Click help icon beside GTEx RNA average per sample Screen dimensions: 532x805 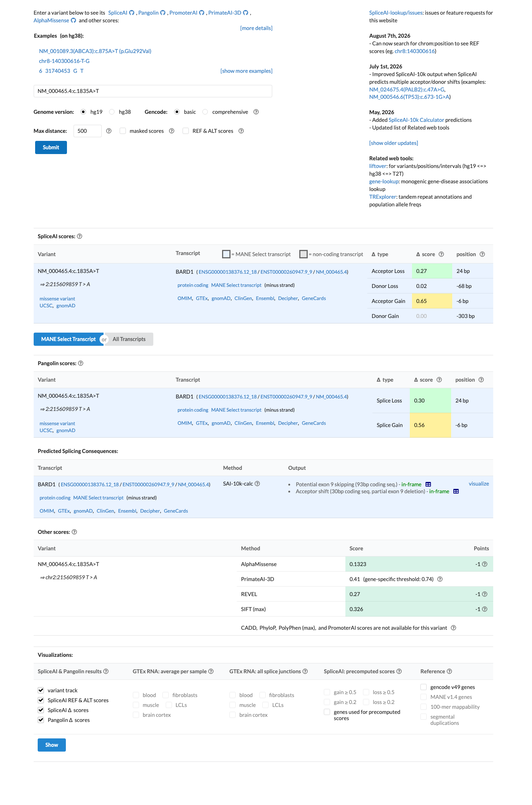(x=211, y=671)
